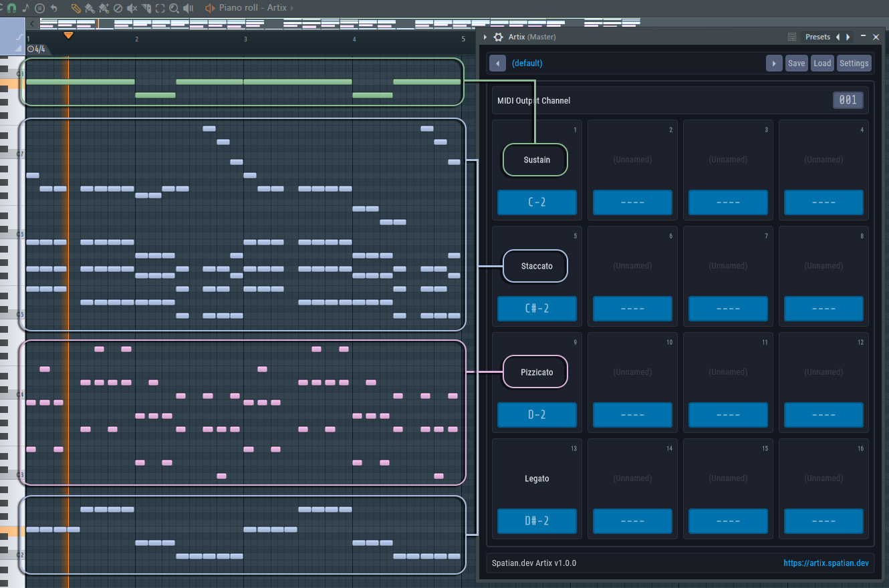Screen dimensions: 889x588
Task: Click the C4 piano key
Action: tap(13, 394)
